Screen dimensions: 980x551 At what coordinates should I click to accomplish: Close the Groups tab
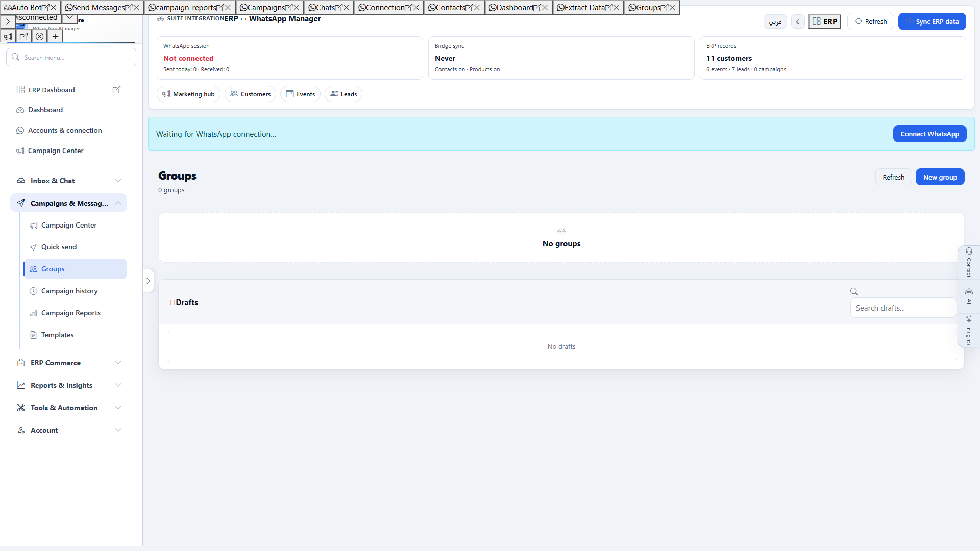point(672,8)
